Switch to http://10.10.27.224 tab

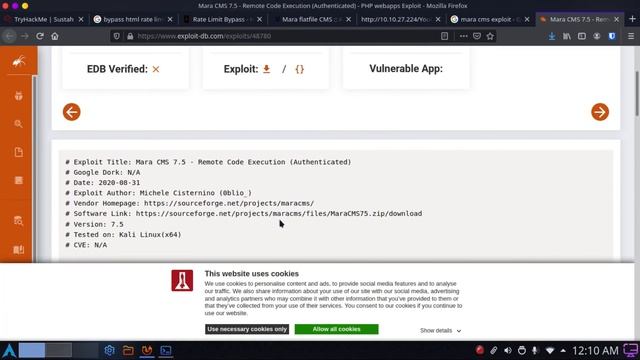[397, 19]
